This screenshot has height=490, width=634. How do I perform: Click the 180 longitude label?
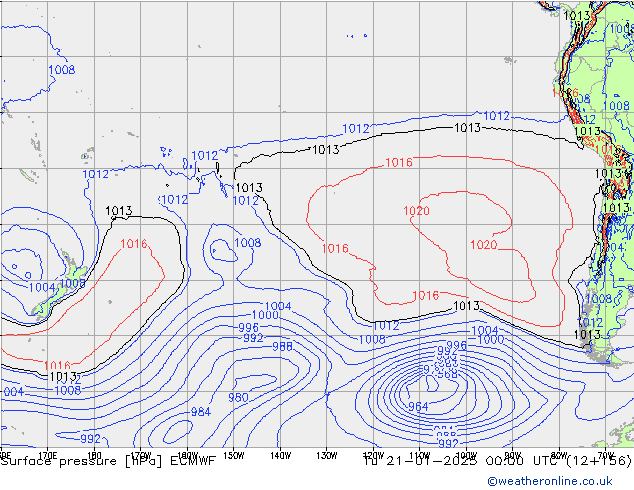pos(94,455)
